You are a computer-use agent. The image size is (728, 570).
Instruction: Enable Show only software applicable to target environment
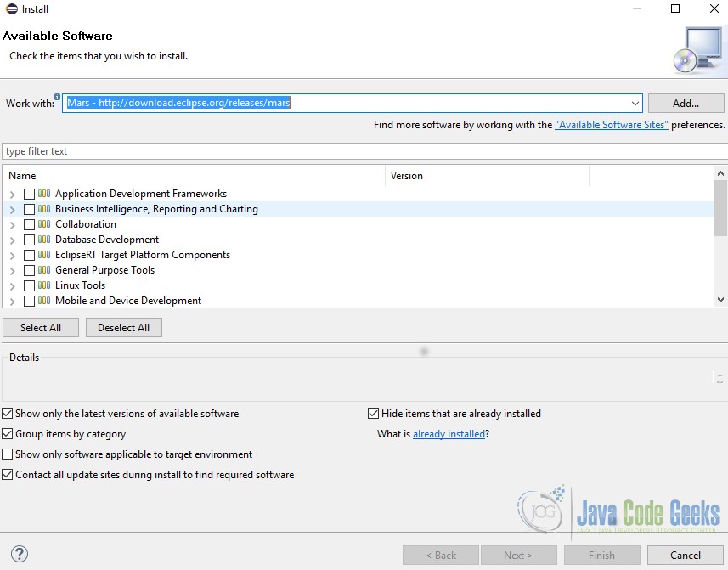pyautogui.click(x=8, y=454)
